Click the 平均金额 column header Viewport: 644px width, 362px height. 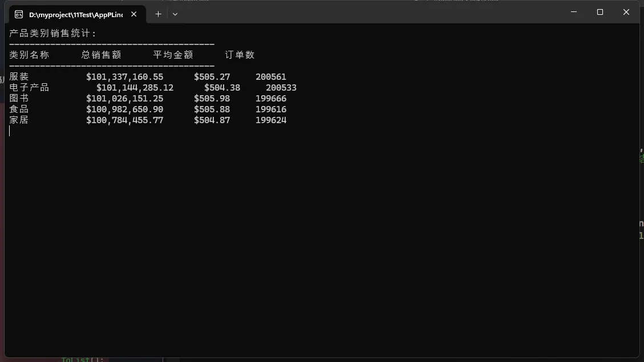pyautogui.click(x=173, y=55)
